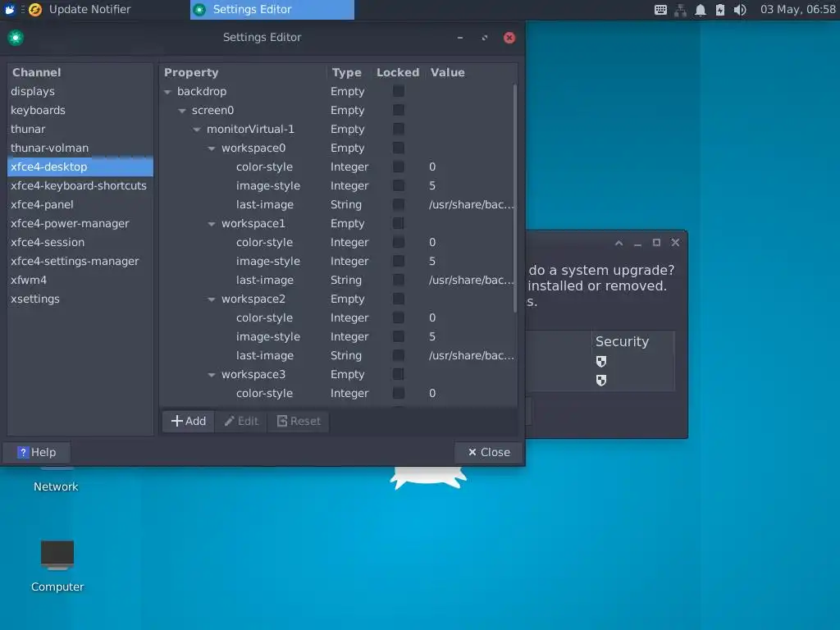Viewport: 840px width, 630px height.
Task: Select the thunar channel
Action: point(80,129)
